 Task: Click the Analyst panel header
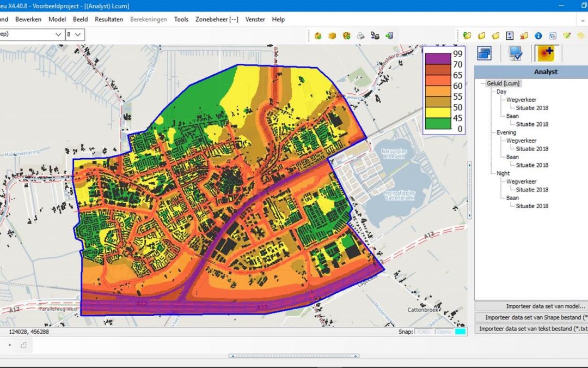pyautogui.click(x=531, y=72)
